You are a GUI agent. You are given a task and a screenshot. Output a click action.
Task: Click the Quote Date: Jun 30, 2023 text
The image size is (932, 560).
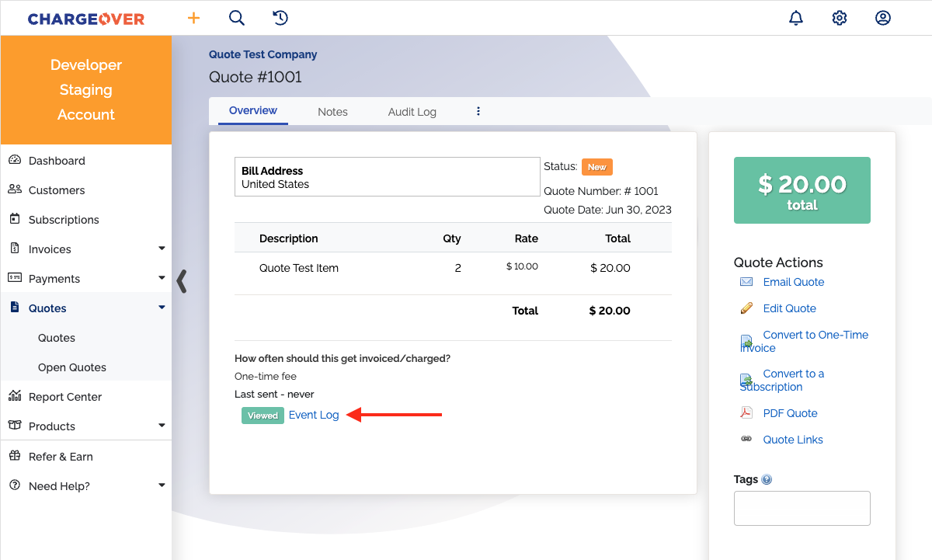607,210
